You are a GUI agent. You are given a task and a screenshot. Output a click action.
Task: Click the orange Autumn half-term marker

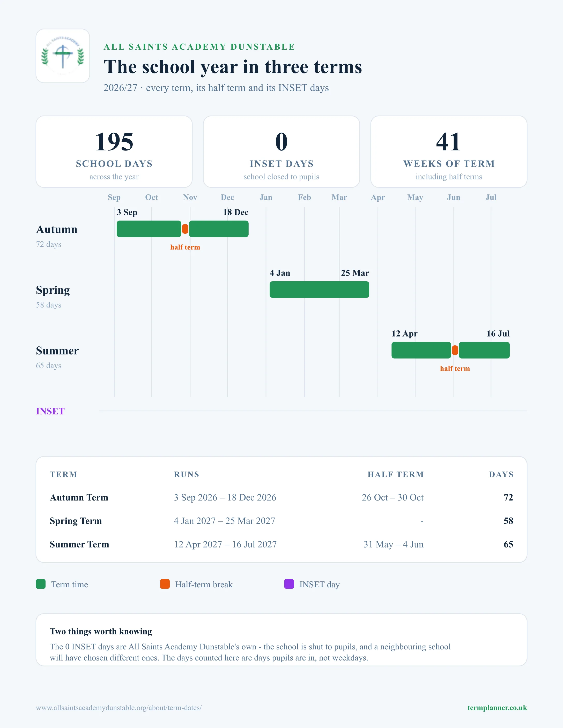(x=185, y=229)
